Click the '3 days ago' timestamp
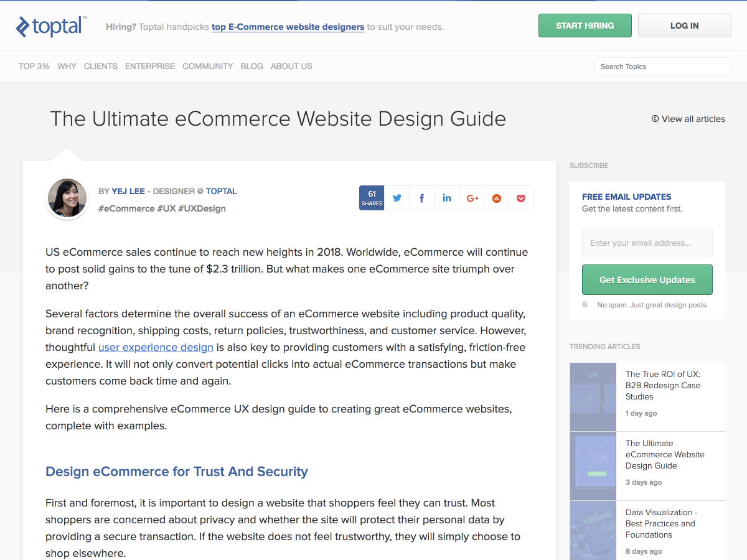Viewport: 747px width, 560px height. click(x=644, y=482)
